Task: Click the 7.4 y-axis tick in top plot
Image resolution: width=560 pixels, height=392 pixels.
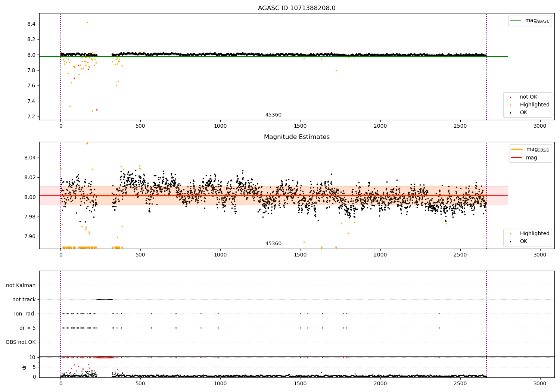Action: coord(31,101)
